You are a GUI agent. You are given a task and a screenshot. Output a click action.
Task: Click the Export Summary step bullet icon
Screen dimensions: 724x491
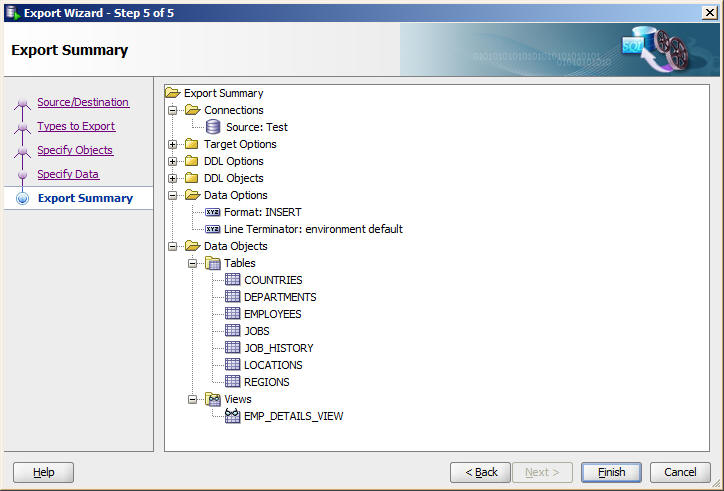tap(22, 199)
